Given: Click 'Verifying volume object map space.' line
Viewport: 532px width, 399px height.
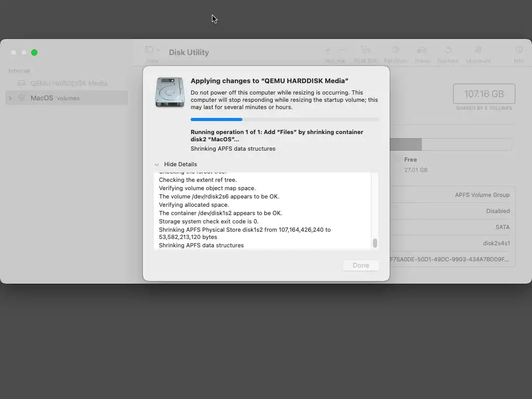Looking at the screenshot, I should pos(207,188).
